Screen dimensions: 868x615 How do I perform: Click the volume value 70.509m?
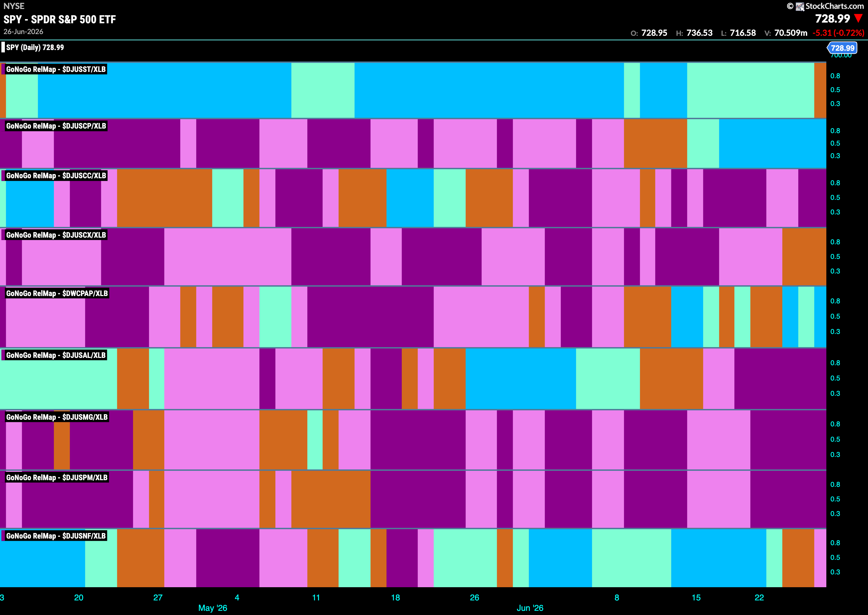coord(791,33)
